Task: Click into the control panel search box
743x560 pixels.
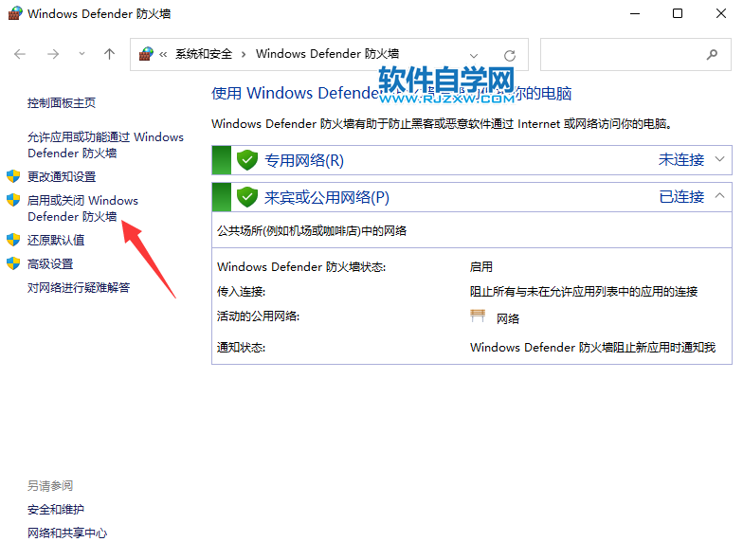Action: click(x=635, y=55)
